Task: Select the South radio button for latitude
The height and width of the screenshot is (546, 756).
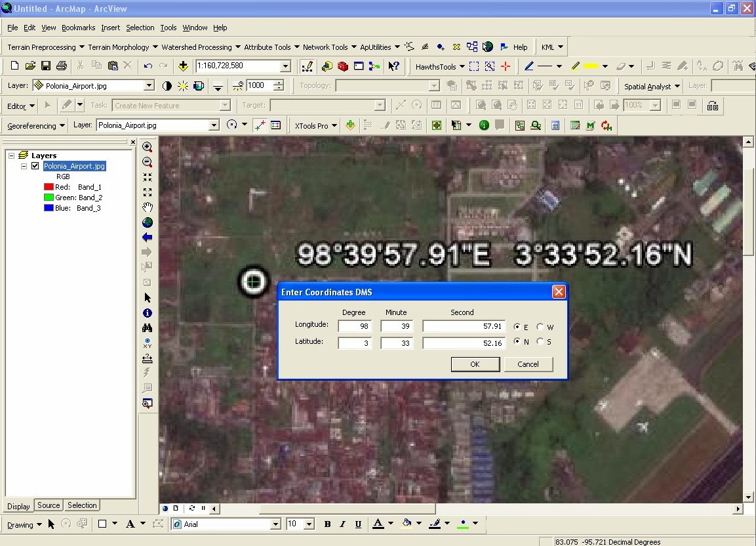Action: [x=542, y=343]
